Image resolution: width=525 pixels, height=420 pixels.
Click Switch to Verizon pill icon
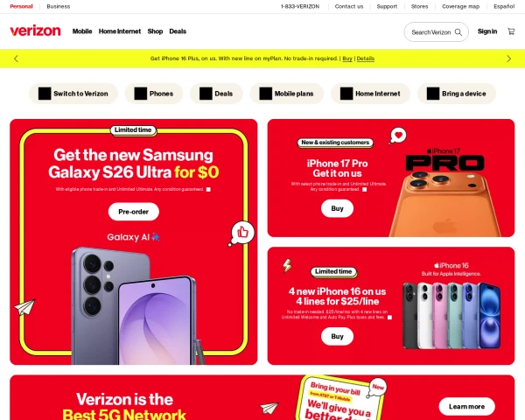pyautogui.click(x=45, y=94)
